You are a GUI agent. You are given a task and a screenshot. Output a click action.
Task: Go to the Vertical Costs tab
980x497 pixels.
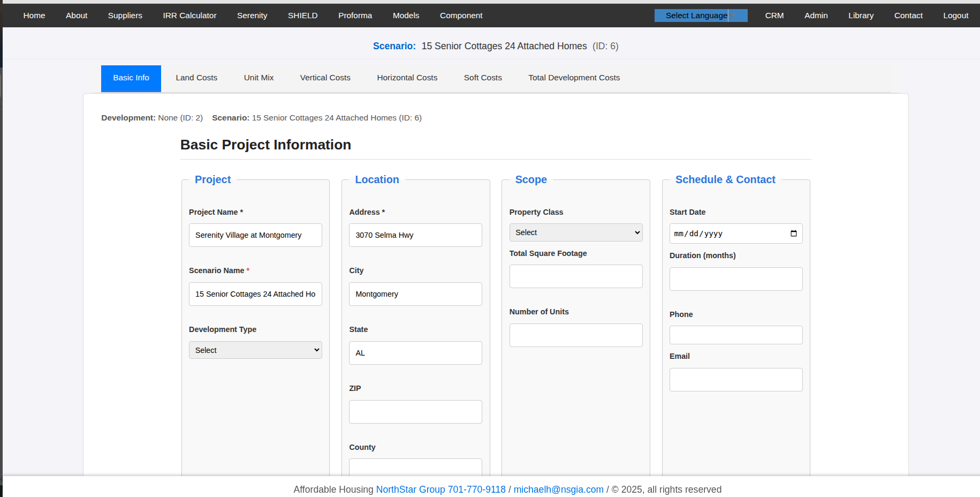point(325,78)
